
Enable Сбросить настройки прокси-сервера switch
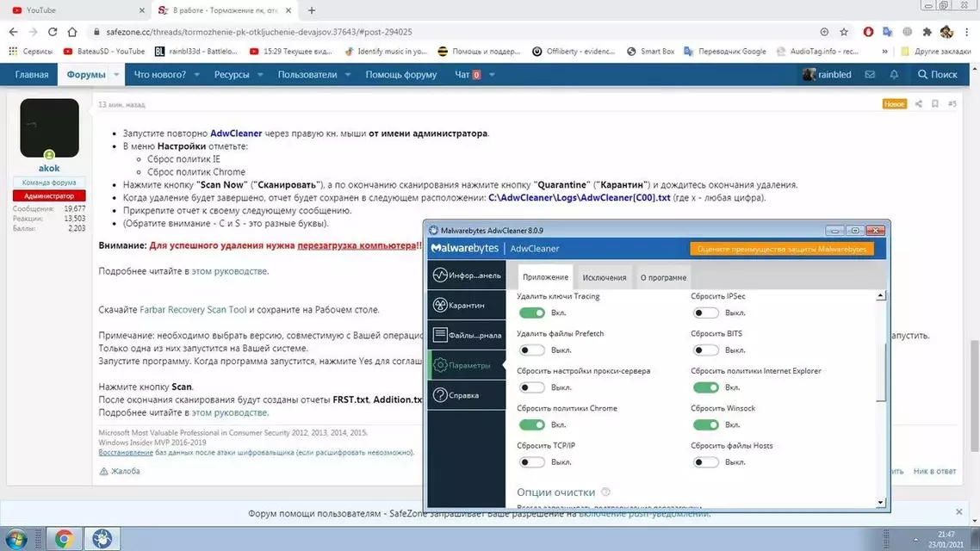click(x=532, y=387)
